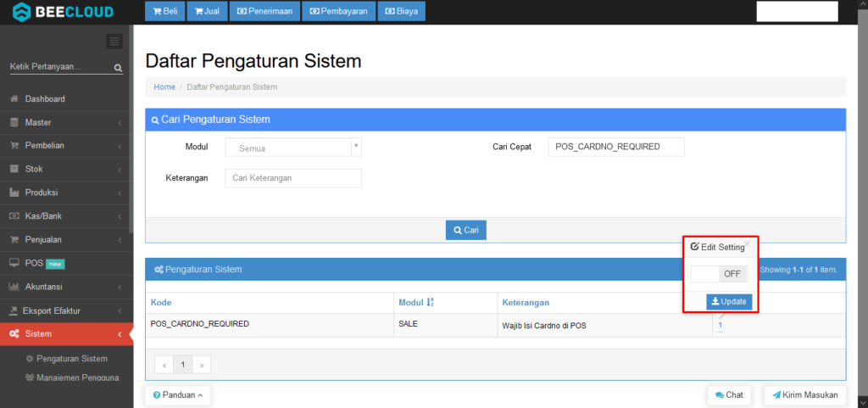Focus the Ketik Pertanyaan search field
Viewport: 868px width, 408px height.
pyautogui.click(x=61, y=67)
